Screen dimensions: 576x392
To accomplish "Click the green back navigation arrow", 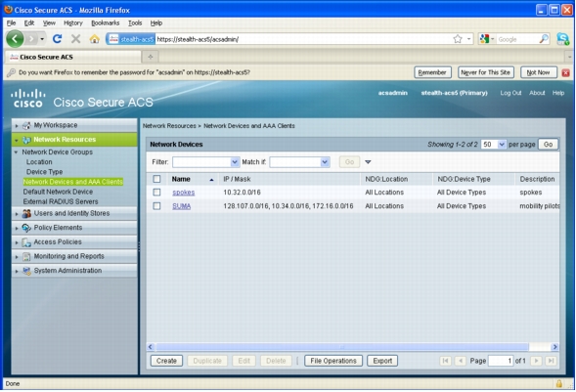I will (15, 38).
